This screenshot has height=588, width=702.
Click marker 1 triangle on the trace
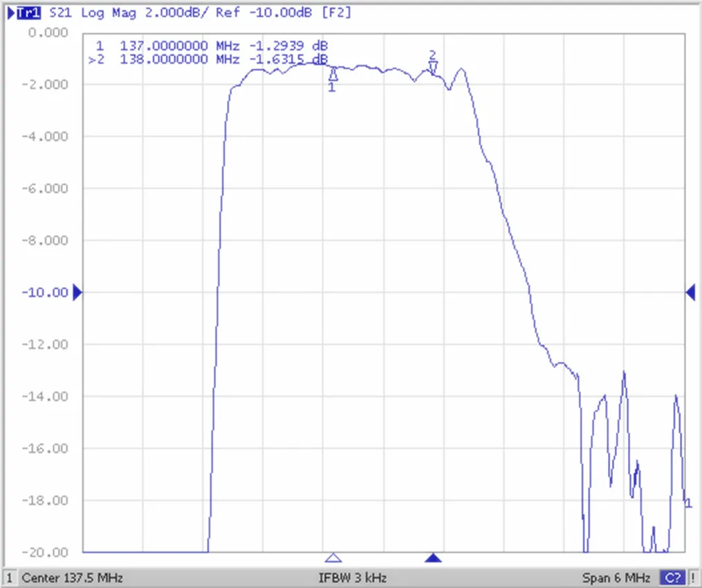(333, 74)
